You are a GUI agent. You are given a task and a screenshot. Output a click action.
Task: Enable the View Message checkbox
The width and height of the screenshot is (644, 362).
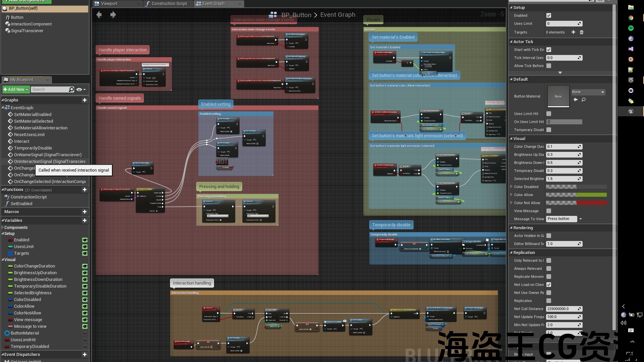[549, 211]
